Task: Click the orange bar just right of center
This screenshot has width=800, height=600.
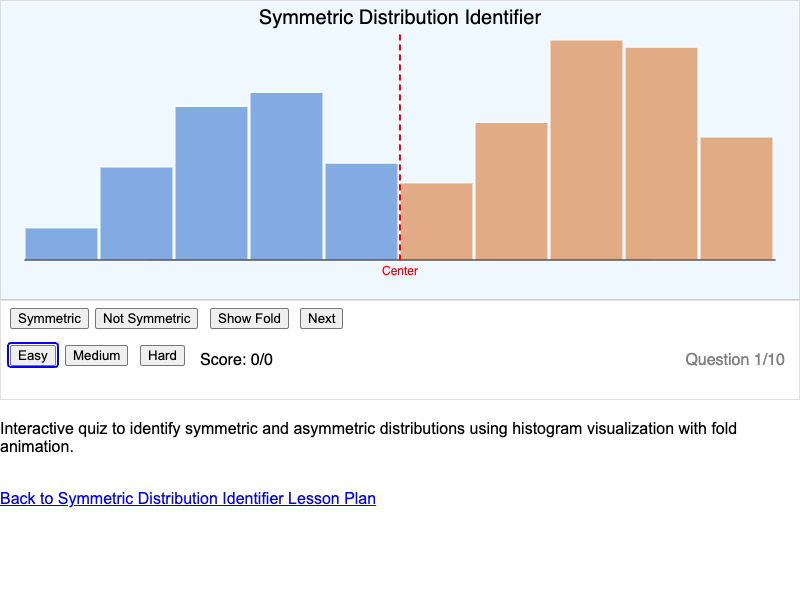Action: 436,220
